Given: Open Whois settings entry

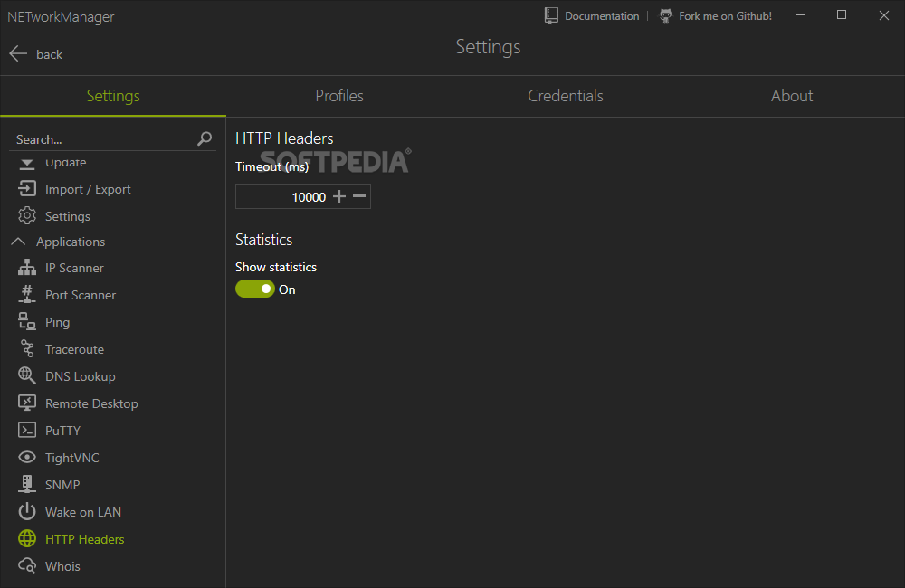Looking at the screenshot, I should click(x=63, y=566).
